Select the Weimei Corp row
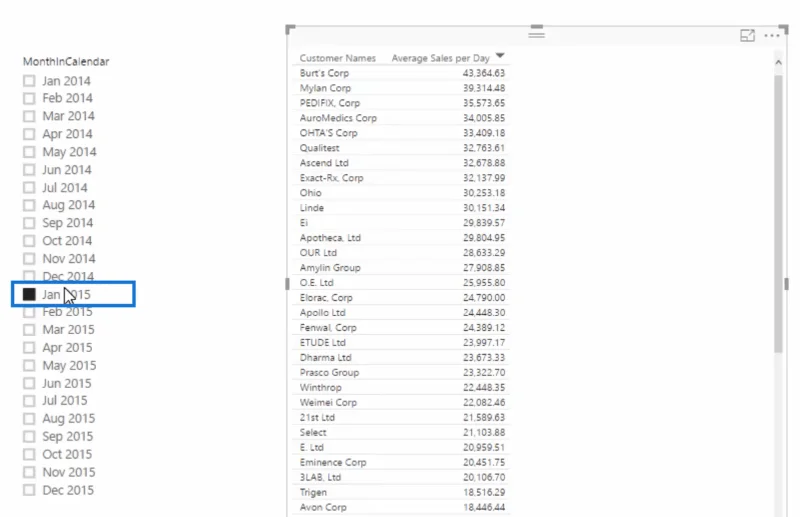This screenshot has height=517, width=800. click(x=401, y=403)
